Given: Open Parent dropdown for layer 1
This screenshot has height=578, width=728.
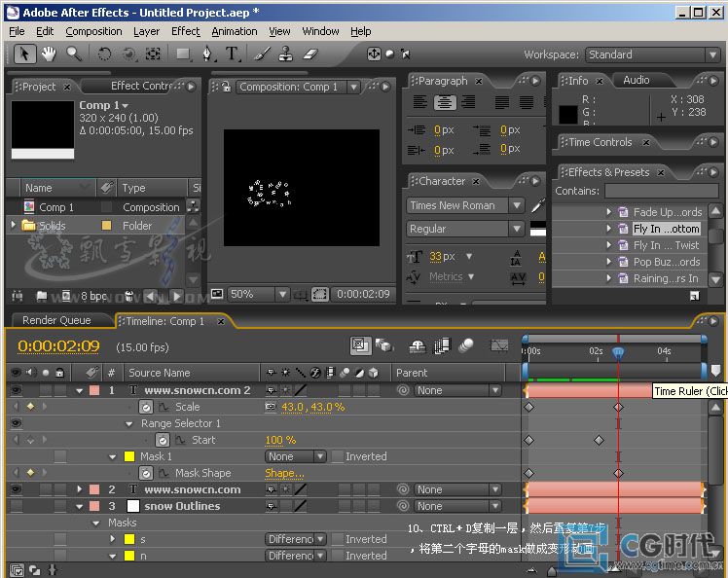Looking at the screenshot, I should tap(457, 390).
